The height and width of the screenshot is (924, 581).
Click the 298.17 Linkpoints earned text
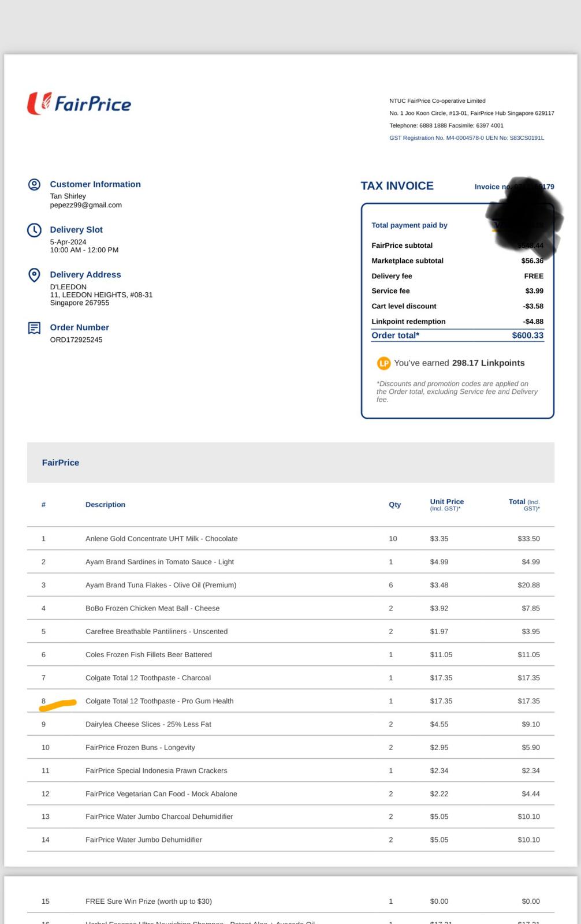[x=489, y=363]
